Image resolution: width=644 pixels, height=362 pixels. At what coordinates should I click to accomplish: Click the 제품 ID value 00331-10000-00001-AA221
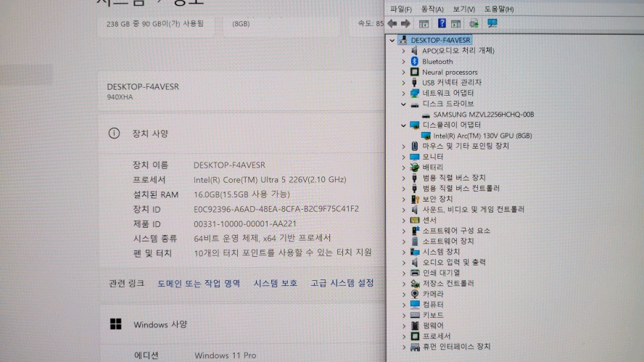(245, 224)
